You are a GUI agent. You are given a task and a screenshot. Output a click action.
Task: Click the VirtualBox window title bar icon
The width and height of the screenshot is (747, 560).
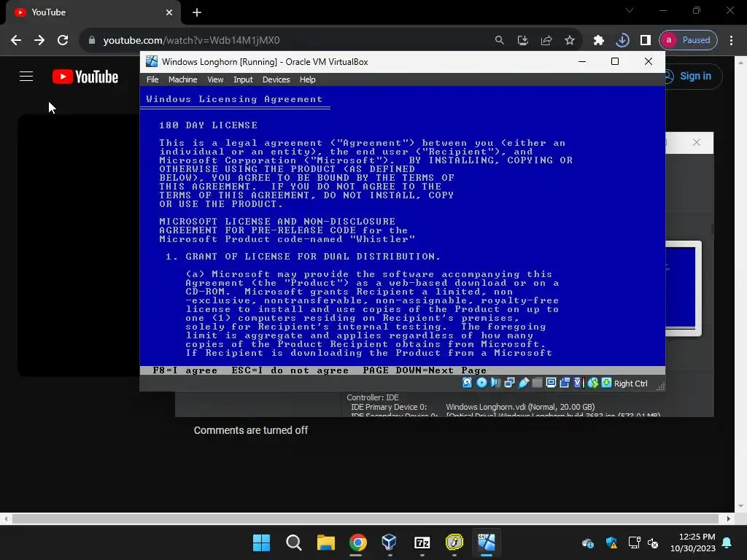point(152,61)
